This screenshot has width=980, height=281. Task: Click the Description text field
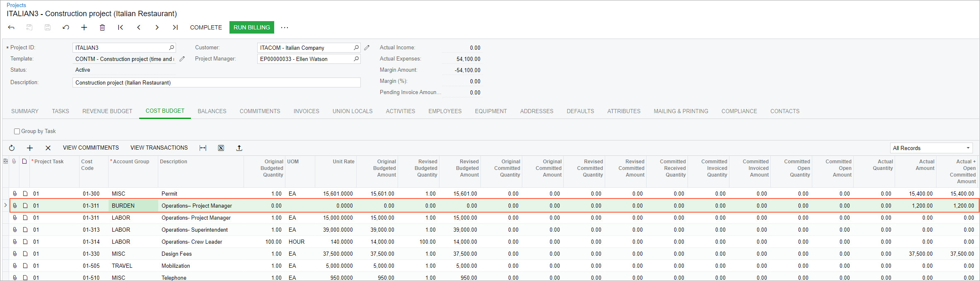(216, 82)
